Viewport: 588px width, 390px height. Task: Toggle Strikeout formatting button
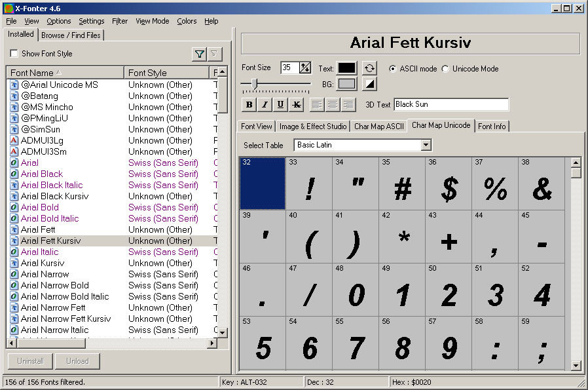click(296, 105)
